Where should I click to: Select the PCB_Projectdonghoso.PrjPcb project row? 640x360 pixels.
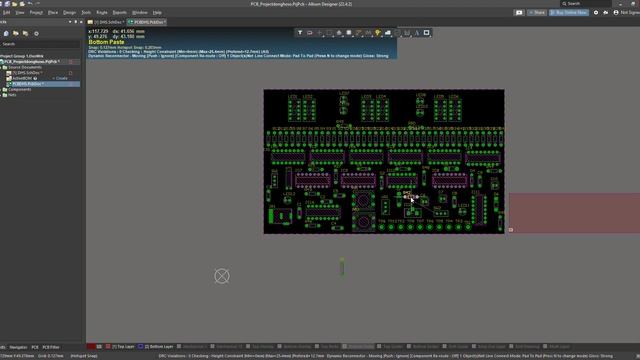click(x=40, y=62)
